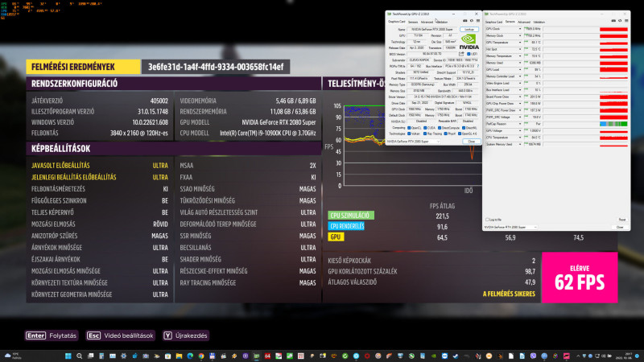Open the weather widget on the taskbar
The height and width of the screenshot is (362, 644).
point(14,356)
